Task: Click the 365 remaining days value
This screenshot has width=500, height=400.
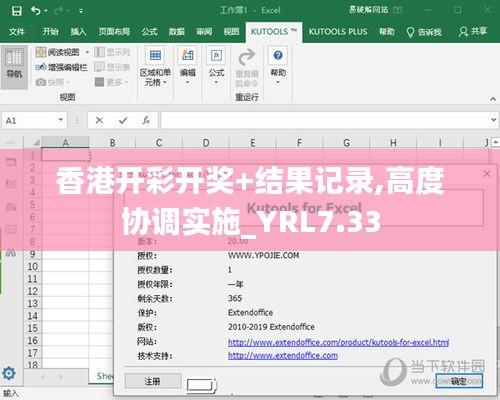Action: 235,298
